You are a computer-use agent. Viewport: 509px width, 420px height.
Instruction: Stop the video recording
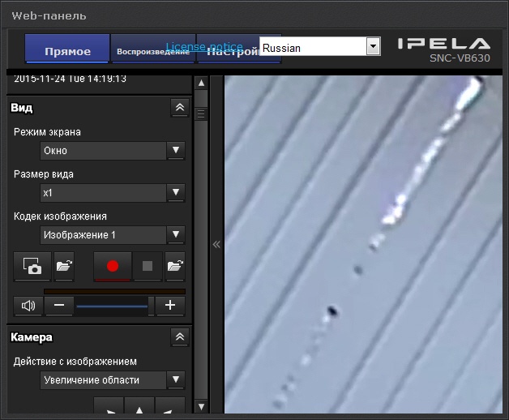[x=148, y=266]
